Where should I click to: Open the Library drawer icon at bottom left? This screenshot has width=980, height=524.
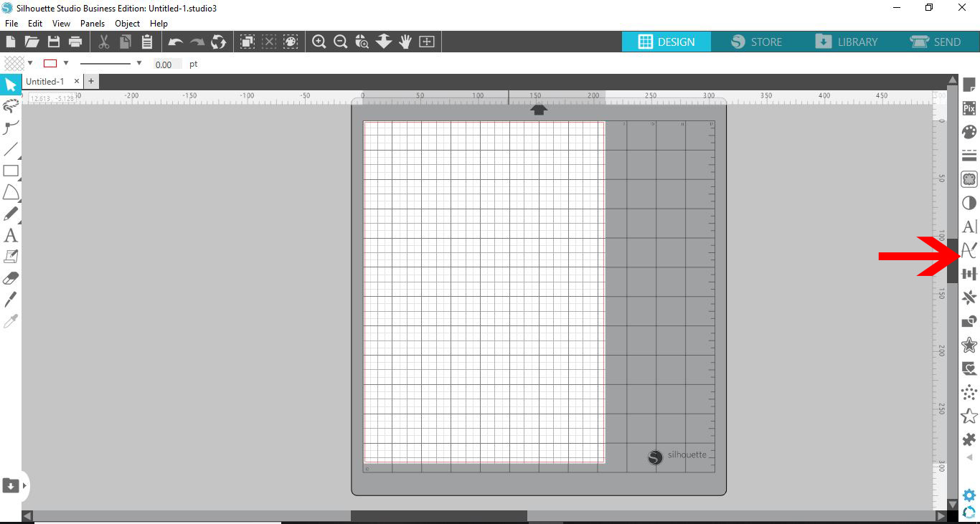pos(11,485)
